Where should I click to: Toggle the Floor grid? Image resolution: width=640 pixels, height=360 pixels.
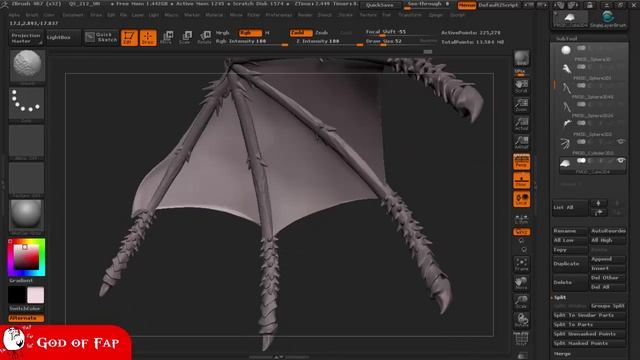point(521,180)
